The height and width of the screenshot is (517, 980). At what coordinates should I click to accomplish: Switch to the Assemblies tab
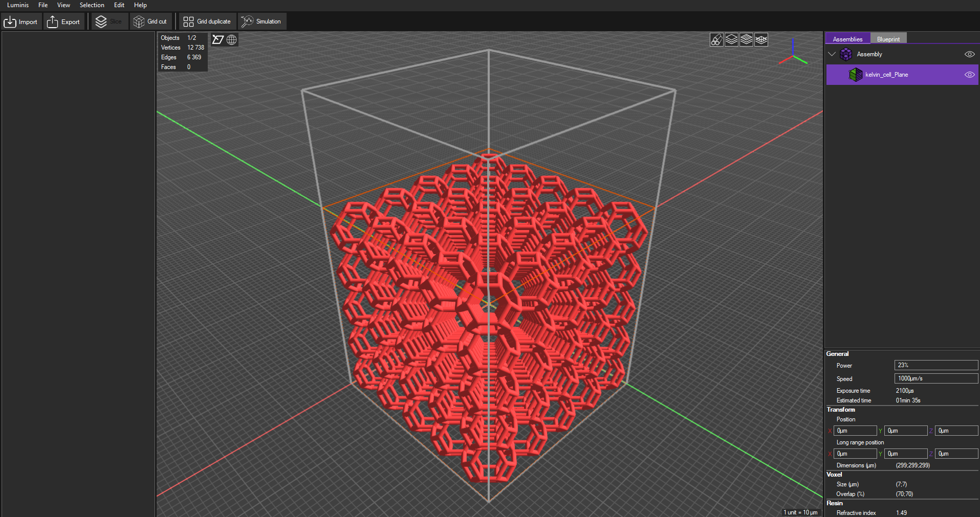click(847, 39)
